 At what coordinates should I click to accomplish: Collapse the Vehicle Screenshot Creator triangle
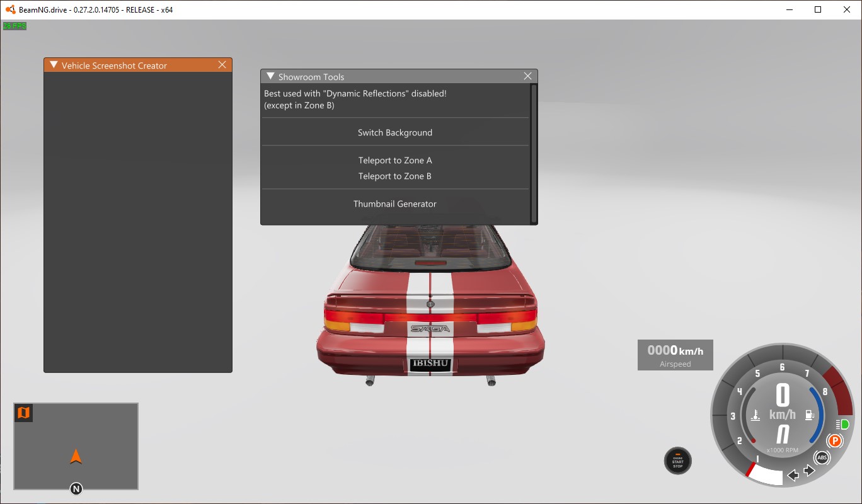54,65
